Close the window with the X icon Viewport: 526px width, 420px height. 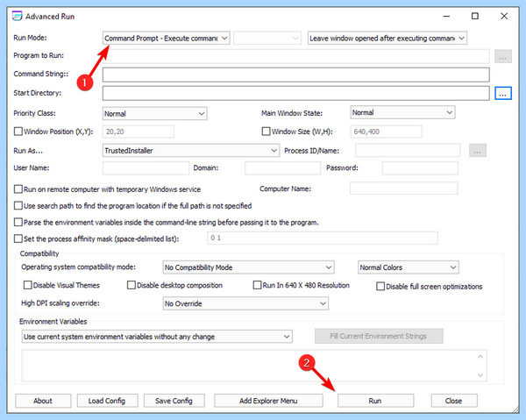[504, 16]
